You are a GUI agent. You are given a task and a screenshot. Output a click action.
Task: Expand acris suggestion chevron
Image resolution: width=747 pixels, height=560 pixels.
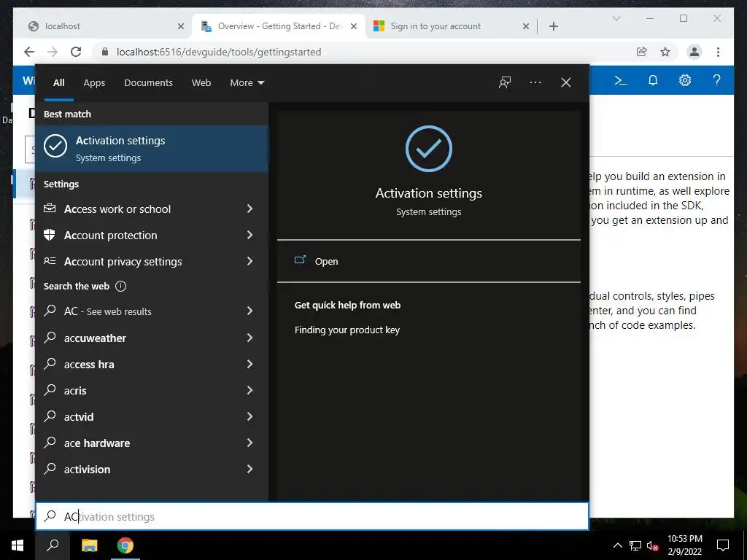coord(249,390)
